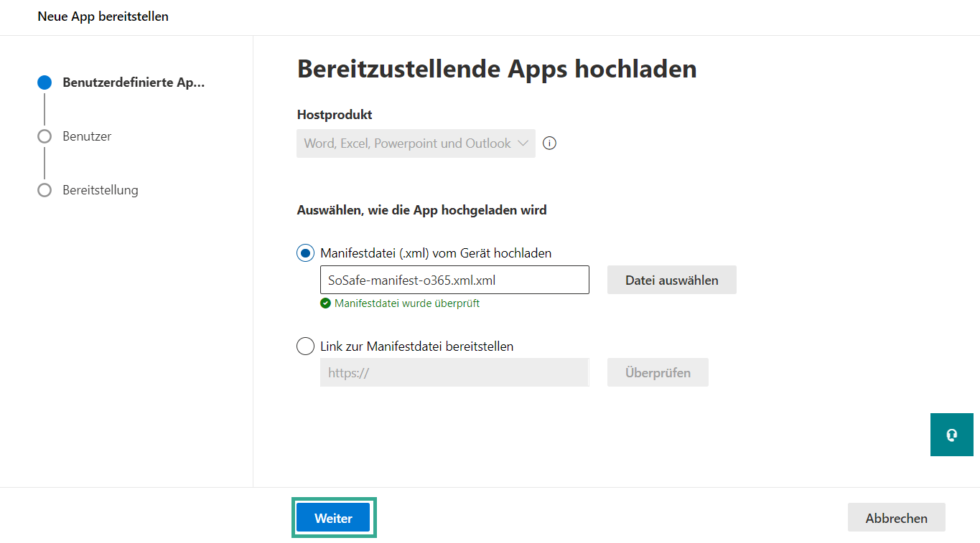Click the blue Benutzerdefinierte App step circle
Screen dimensions: 980x543
[x=45, y=82]
